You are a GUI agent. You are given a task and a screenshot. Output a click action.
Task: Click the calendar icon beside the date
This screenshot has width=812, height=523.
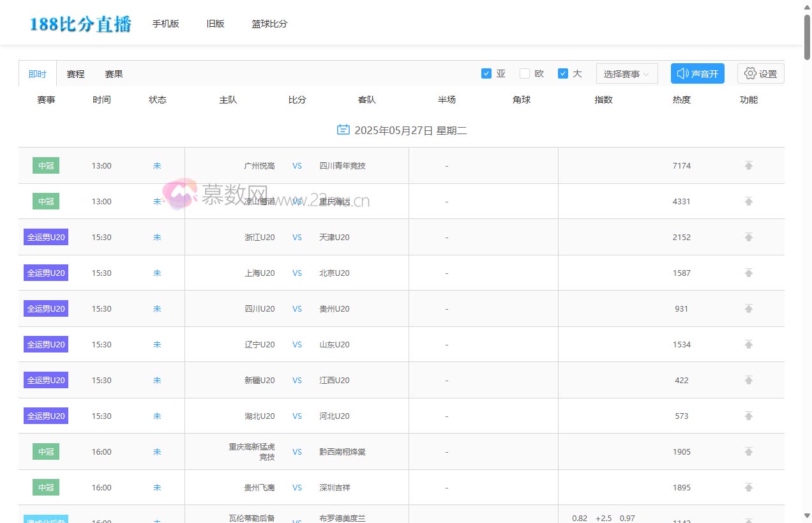click(x=343, y=130)
